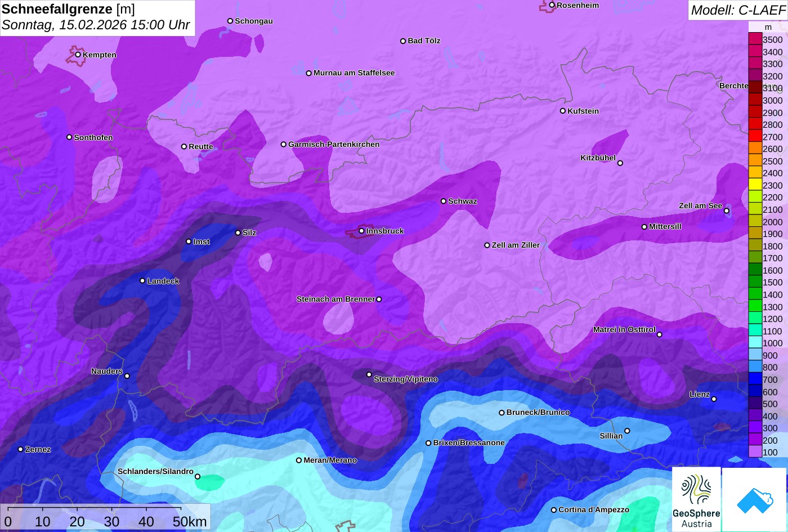Click the Schwaz marker dot
Image resolution: width=788 pixels, height=532 pixels.
[x=444, y=201]
